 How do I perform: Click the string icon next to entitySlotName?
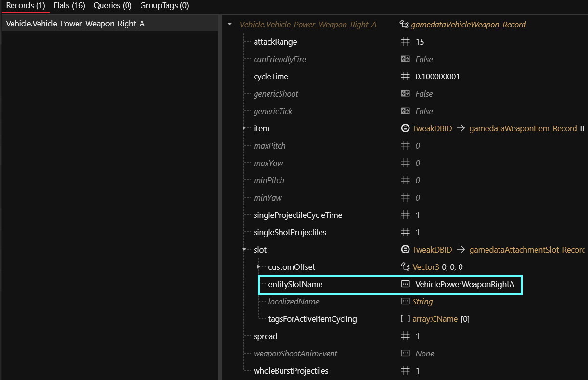pyautogui.click(x=405, y=284)
